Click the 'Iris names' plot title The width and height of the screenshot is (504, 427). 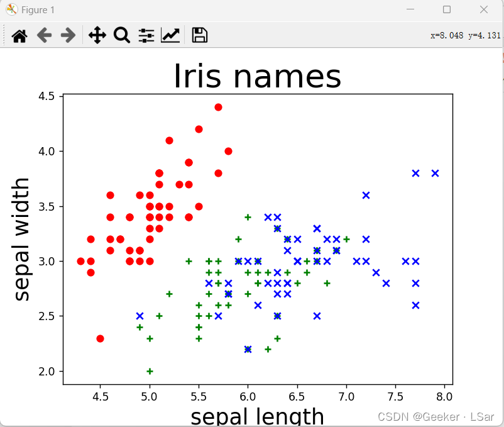click(x=257, y=76)
